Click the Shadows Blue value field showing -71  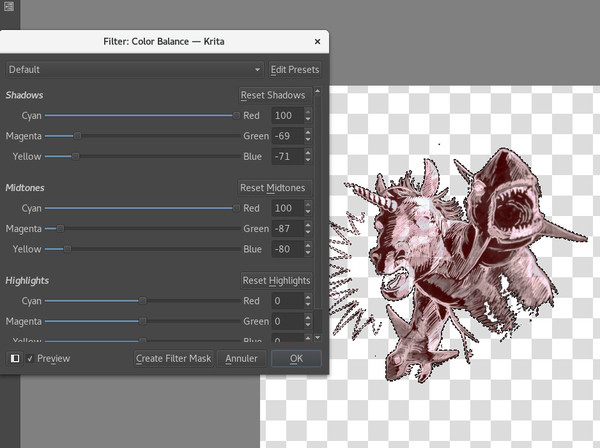(x=288, y=156)
